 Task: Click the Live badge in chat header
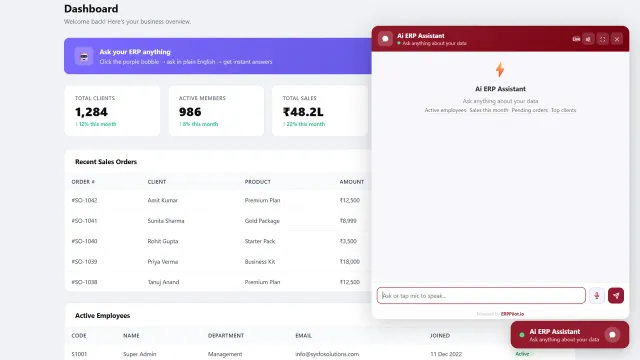click(x=576, y=39)
